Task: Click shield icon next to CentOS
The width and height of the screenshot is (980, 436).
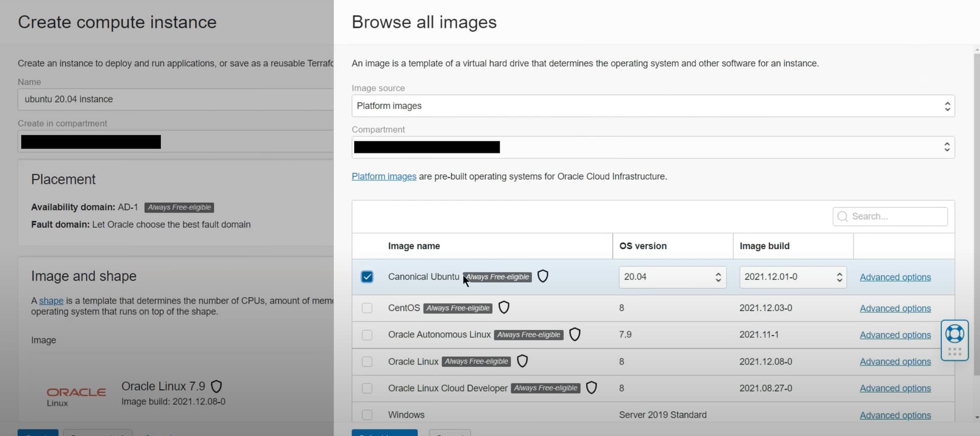Action: pos(504,307)
